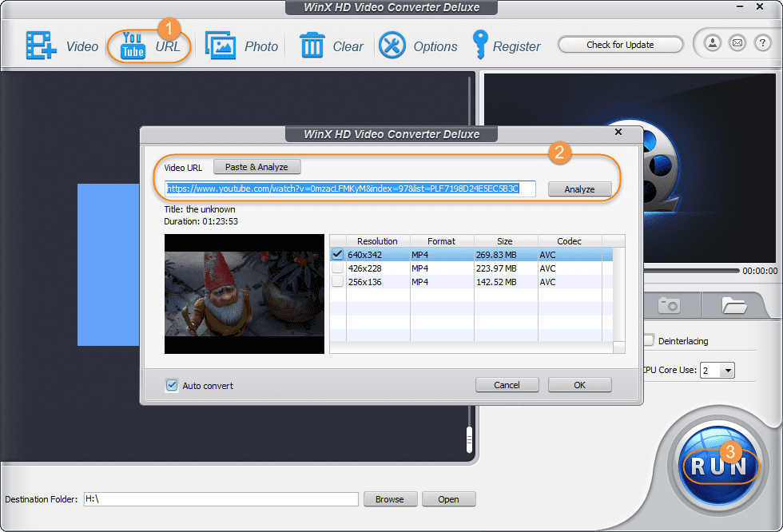Screen dimensions: 783x532
Task: Click the resolution table scrollbar
Action: [x=618, y=295]
